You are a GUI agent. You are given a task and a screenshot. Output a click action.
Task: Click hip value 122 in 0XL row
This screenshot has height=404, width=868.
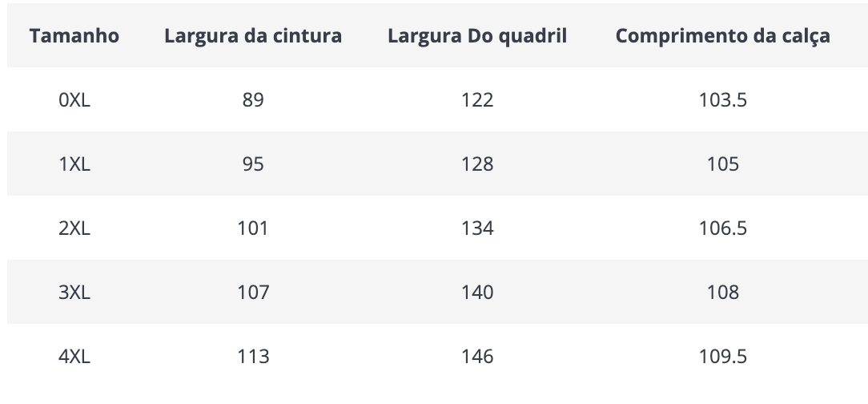click(x=477, y=99)
